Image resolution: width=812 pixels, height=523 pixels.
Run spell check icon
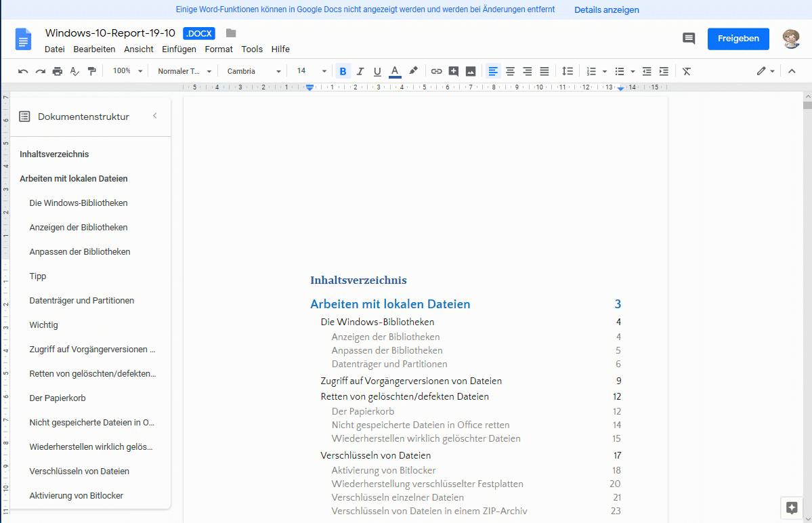coord(74,71)
